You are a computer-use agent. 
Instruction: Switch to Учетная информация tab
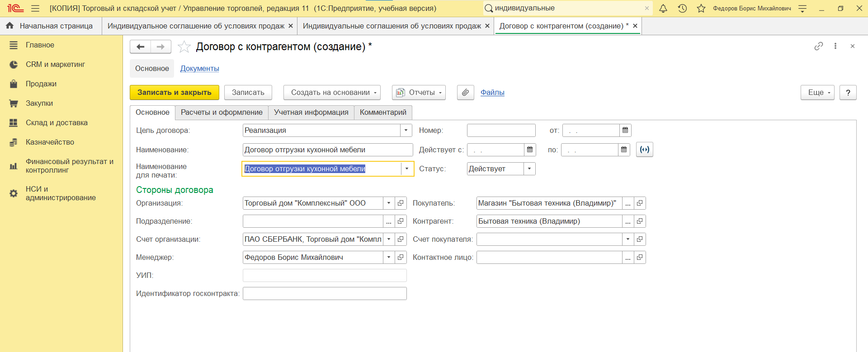click(311, 113)
